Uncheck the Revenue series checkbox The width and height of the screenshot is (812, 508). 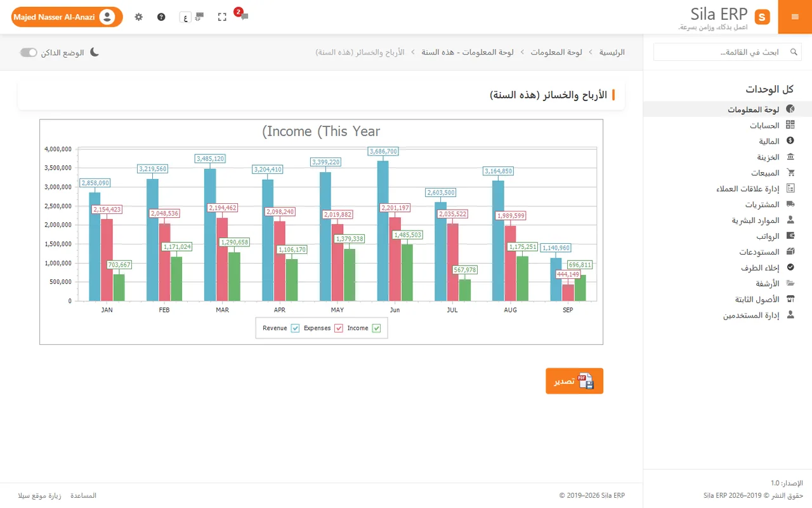(x=295, y=328)
